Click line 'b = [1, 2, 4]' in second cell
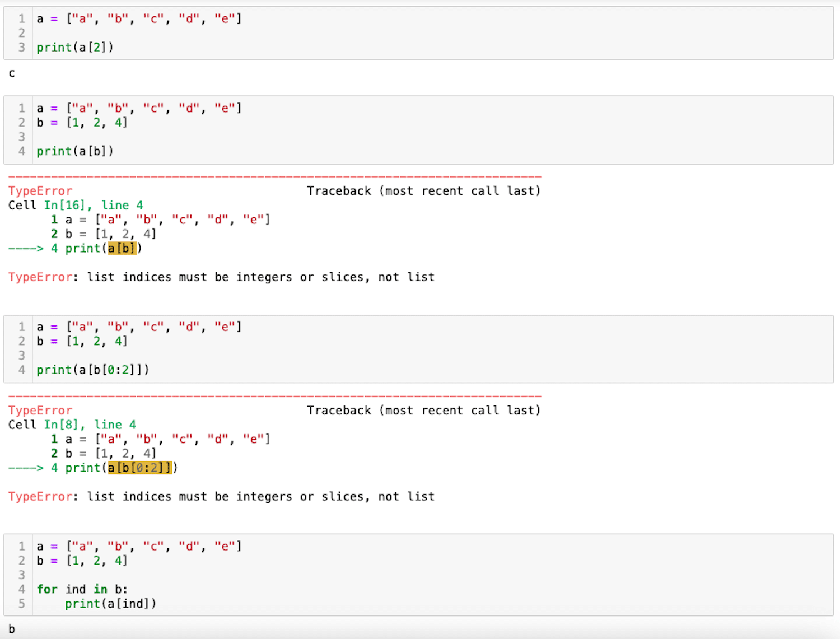The width and height of the screenshot is (840, 639). (82, 122)
